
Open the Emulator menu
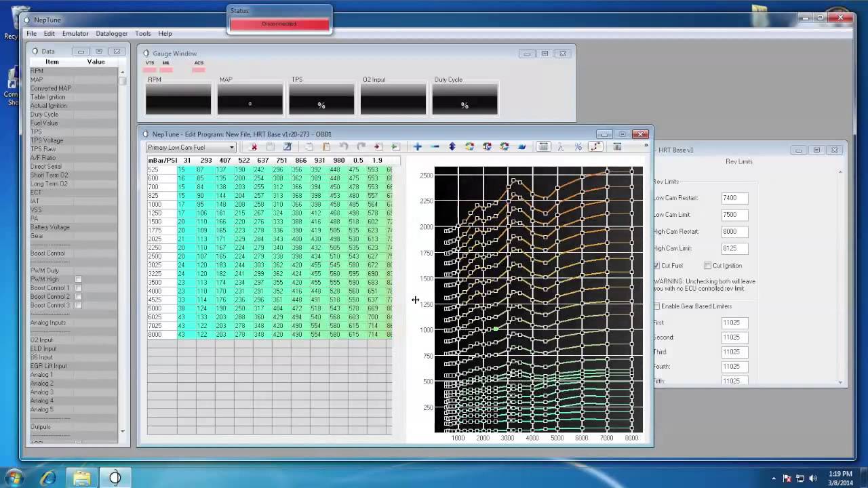click(x=75, y=33)
